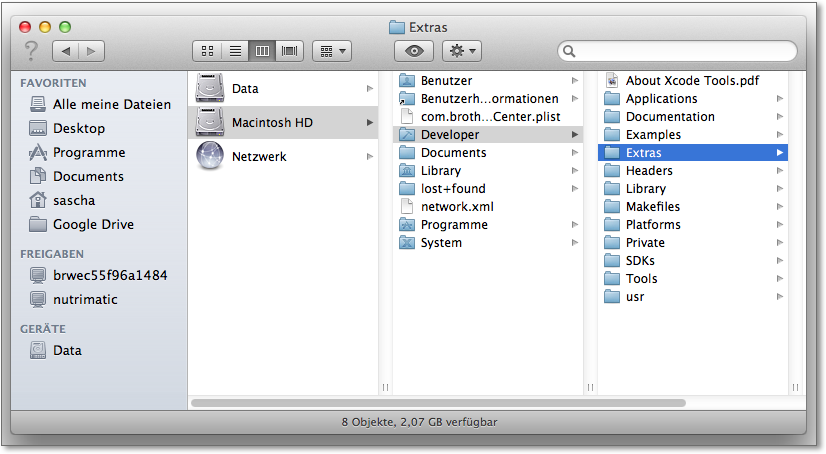Switch to icon view mode
Screen dimensions: 826x454
tap(207, 50)
